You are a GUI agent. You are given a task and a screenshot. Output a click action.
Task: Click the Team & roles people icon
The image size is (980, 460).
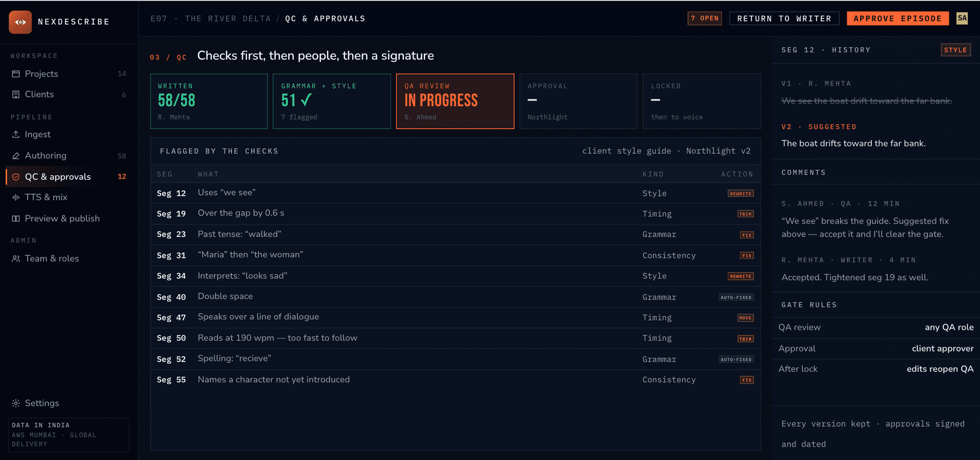[16, 259]
